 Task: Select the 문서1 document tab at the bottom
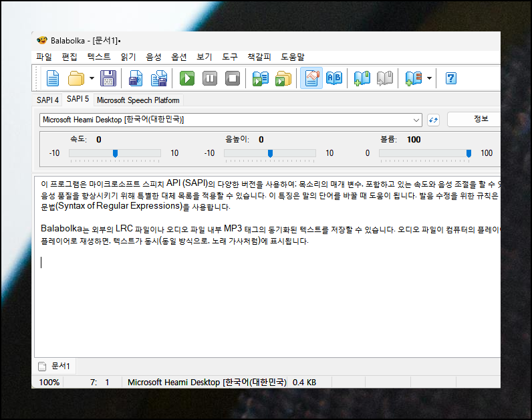coord(55,366)
